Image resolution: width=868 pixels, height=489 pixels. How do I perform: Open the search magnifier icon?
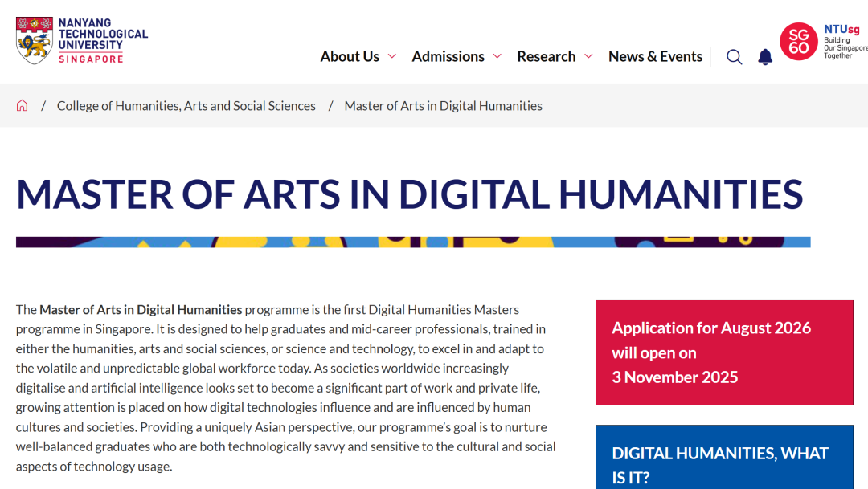point(734,57)
